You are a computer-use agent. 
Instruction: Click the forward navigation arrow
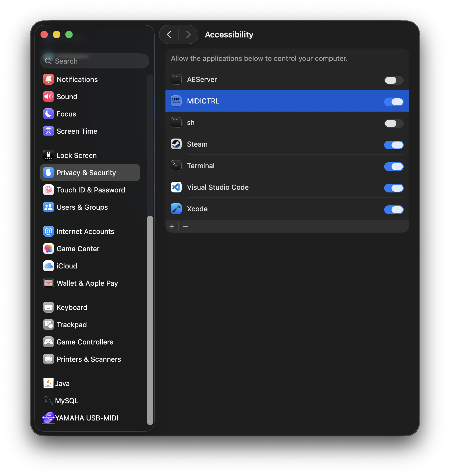tap(188, 35)
